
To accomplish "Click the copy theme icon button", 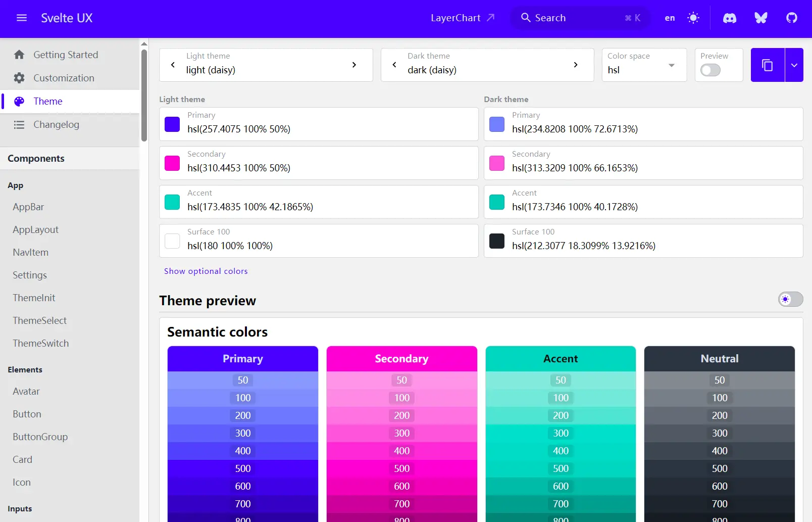I will 767,65.
